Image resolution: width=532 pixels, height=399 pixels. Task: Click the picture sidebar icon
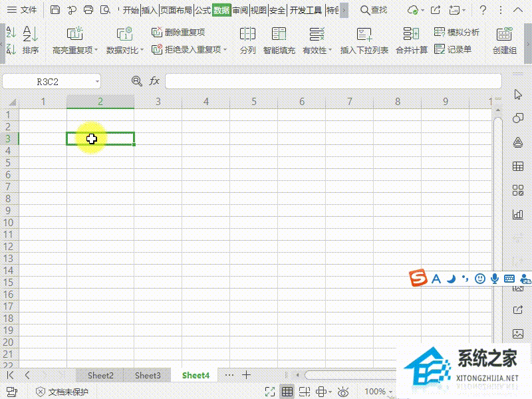tap(518, 334)
